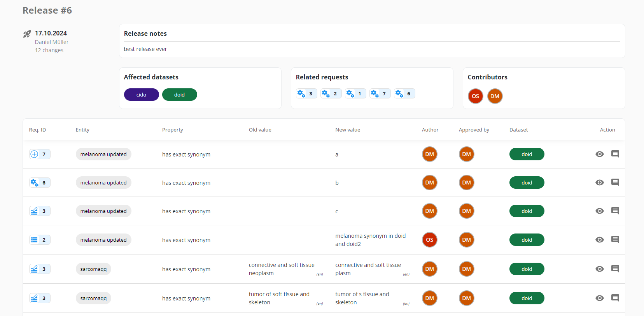Select the cido dataset tag
644x316 pixels.
coord(141,95)
